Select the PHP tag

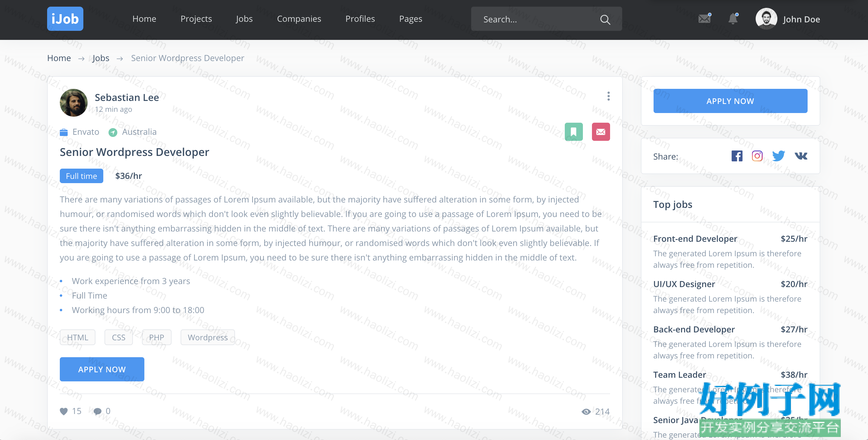pos(157,338)
